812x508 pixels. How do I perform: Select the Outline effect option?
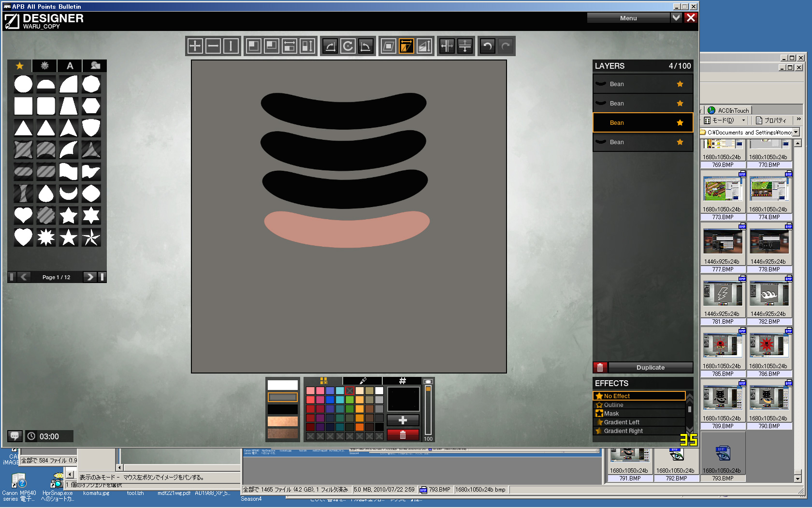pyautogui.click(x=613, y=405)
